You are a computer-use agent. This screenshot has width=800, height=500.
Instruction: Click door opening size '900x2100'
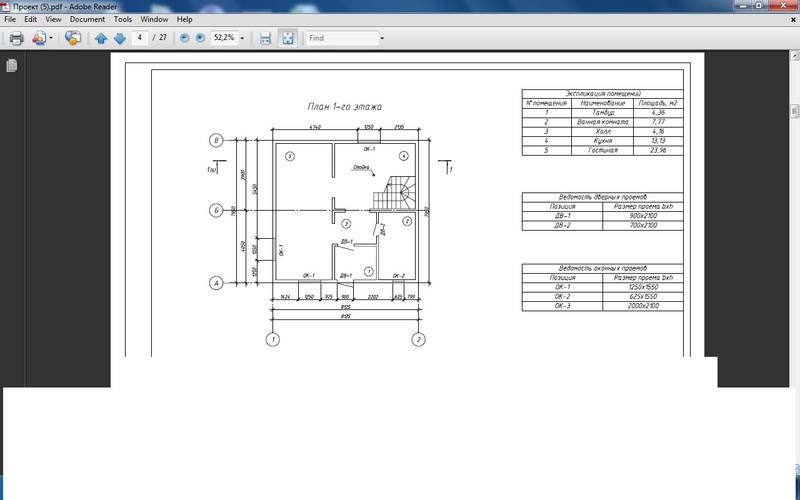point(643,216)
